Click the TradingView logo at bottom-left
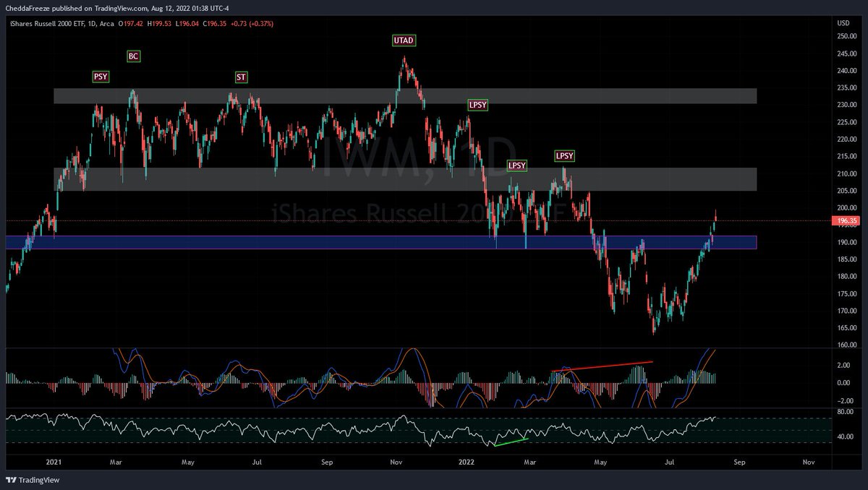868x490 pixels. [x=33, y=479]
